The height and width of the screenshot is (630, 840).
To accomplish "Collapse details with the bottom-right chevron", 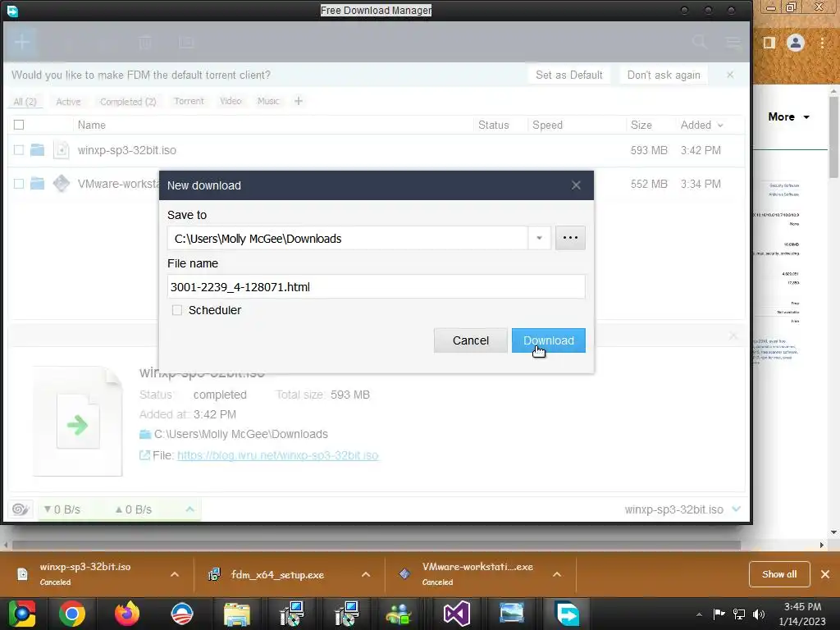I will pos(736,509).
